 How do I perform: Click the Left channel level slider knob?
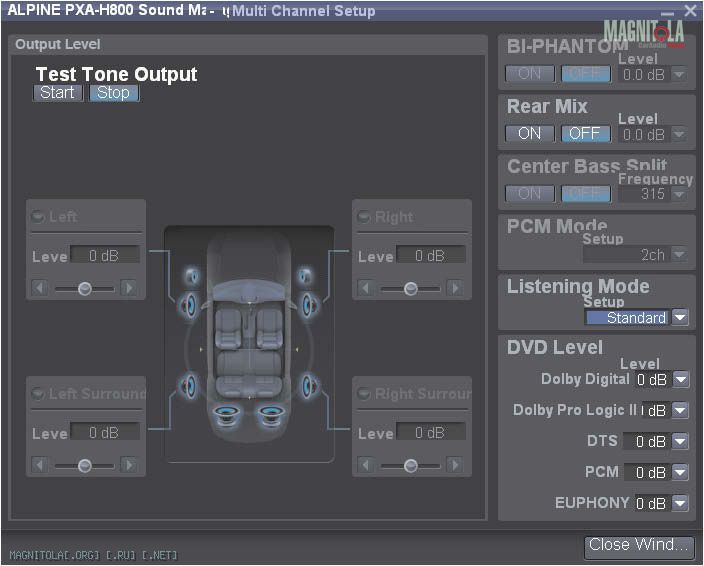point(85,289)
